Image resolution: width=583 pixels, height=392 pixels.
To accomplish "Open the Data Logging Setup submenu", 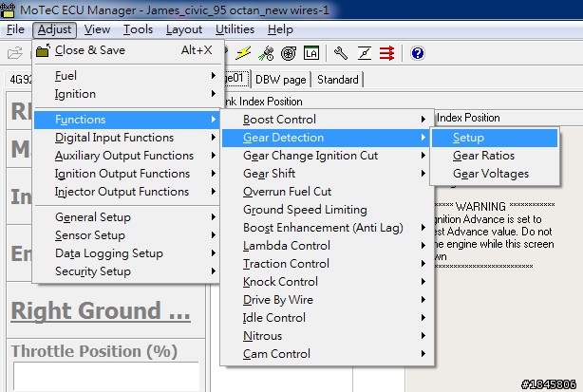I will [x=127, y=253].
